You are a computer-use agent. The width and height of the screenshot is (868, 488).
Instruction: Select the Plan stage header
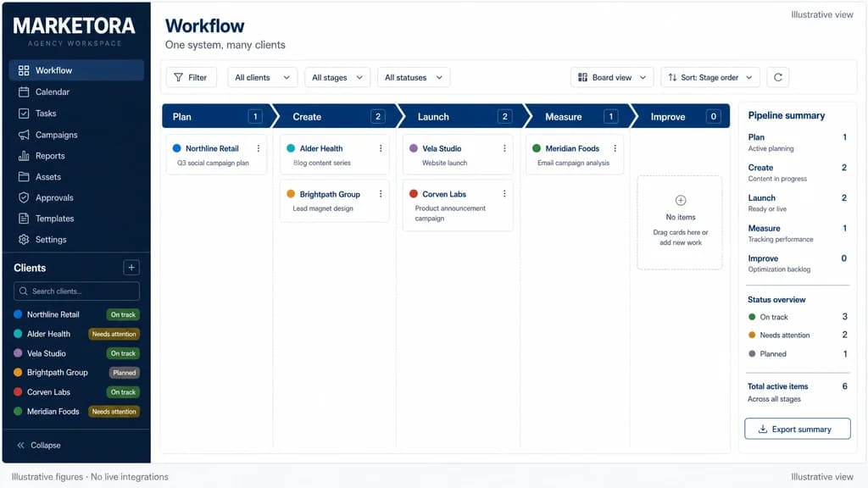217,117
